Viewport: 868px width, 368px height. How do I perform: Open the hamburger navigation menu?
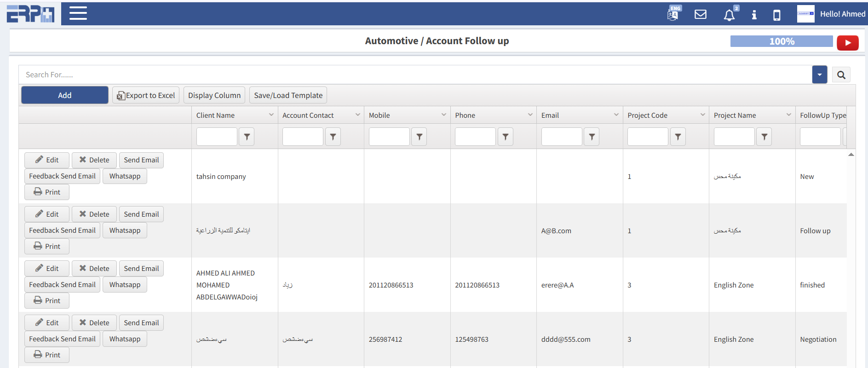click(x=78, y=13)
